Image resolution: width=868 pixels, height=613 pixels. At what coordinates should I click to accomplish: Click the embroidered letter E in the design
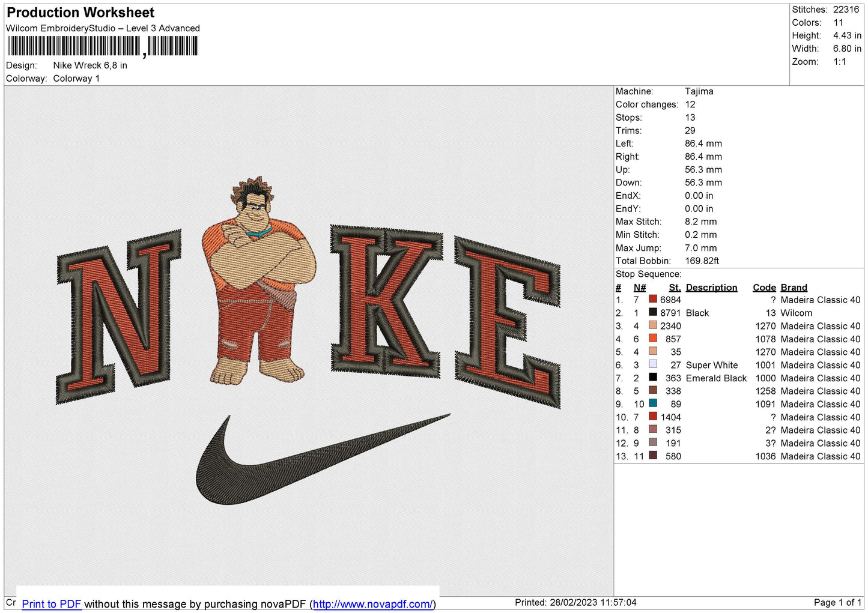coord(508,322)
